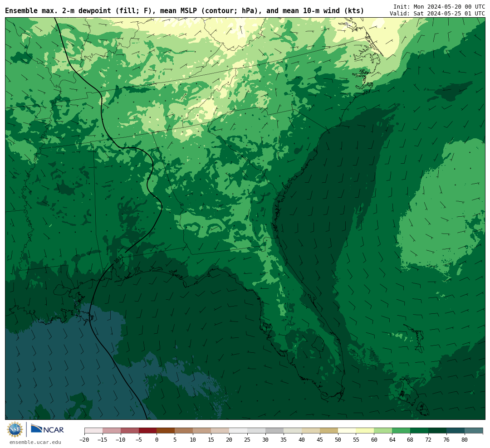Pick the light green swatch between 60 and 64
The height and width of the screenshot is (448, 490).
click(x=383, y=430)
